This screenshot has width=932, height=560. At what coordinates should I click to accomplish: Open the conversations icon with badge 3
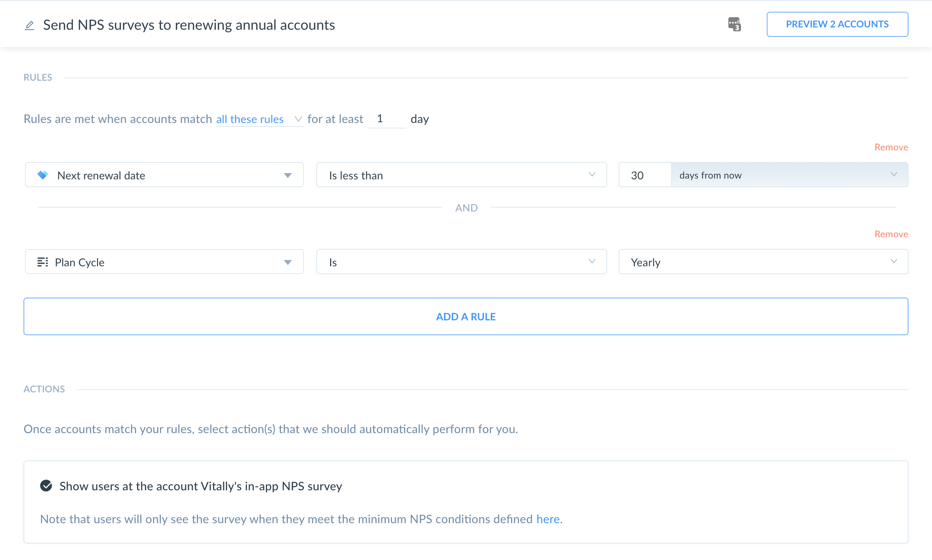(x=734, y=24)
